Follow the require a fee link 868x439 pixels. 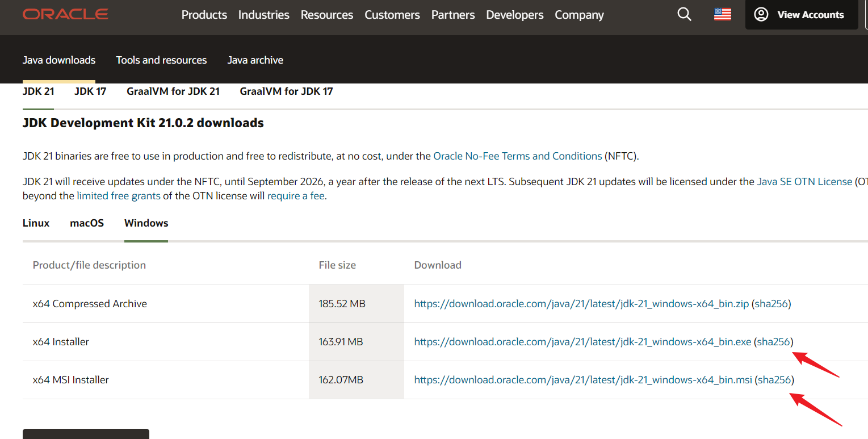coord(296,196)
